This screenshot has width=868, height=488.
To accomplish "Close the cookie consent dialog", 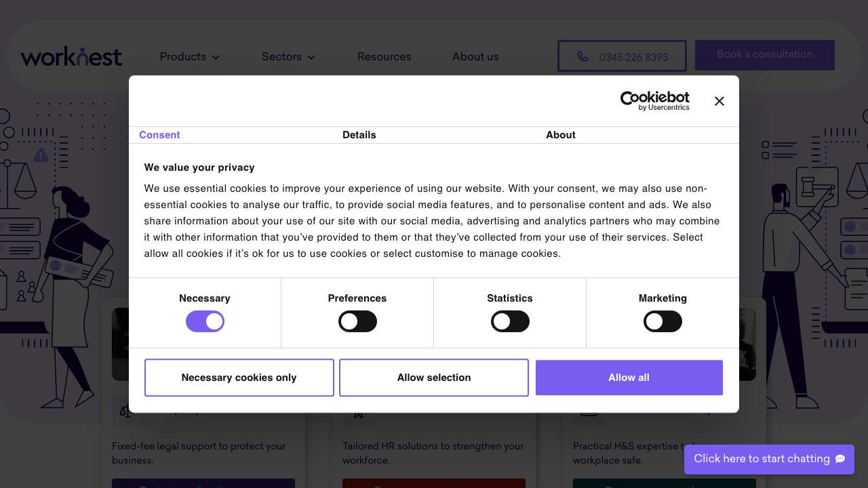I will (x=719, y=101).
